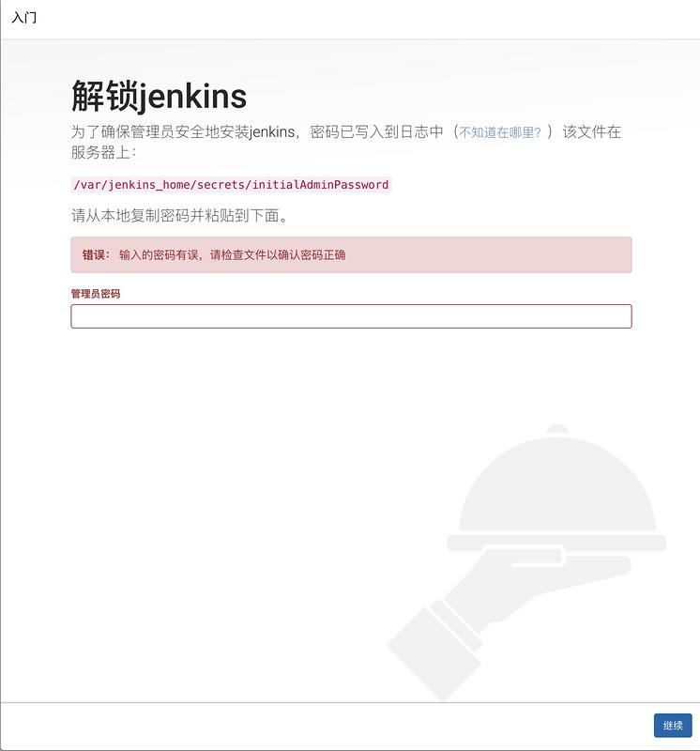Viewport: 700px width, 751px height.
Task: Click the 为了确保管理员安全地安装jenkins text
Action: pyautogui.click(x=183, y=131)
